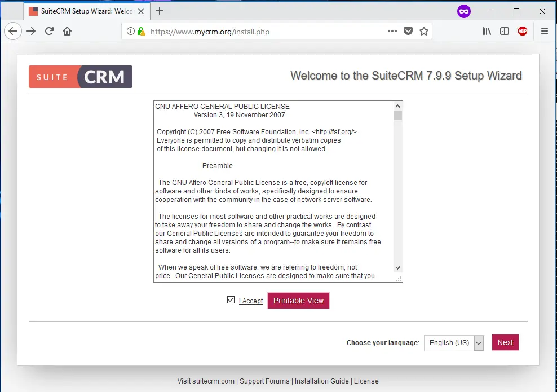Image resolution: width=557 pixels, height=392 pixels.
Task: Open the Adblock Plus extension icon
Action: coord(523,31)
